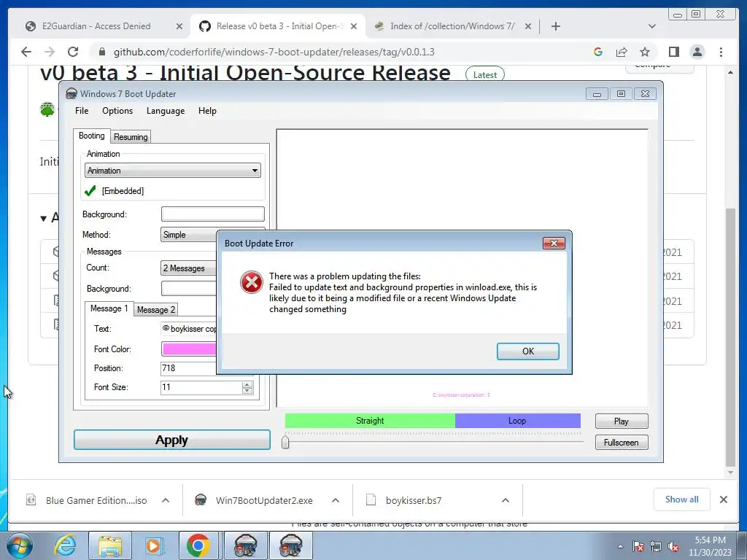Launch Internet Explorer from taskbar

point(65,545)
